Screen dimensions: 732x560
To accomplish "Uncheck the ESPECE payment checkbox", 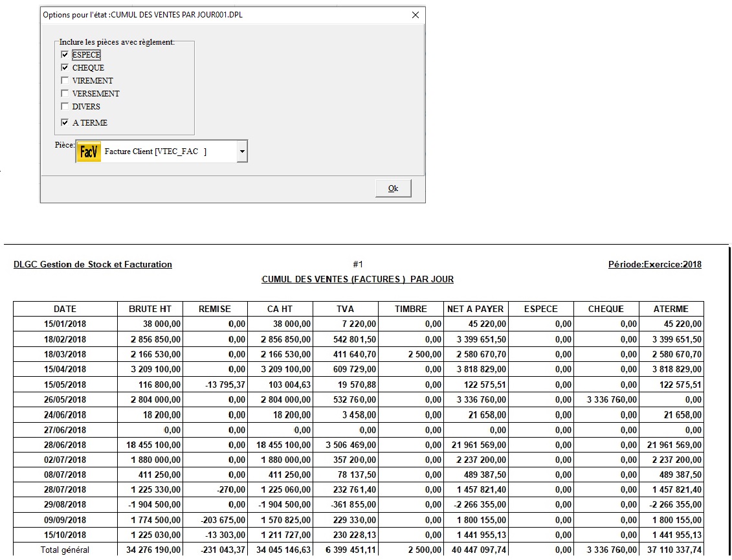I will (65, 54).
